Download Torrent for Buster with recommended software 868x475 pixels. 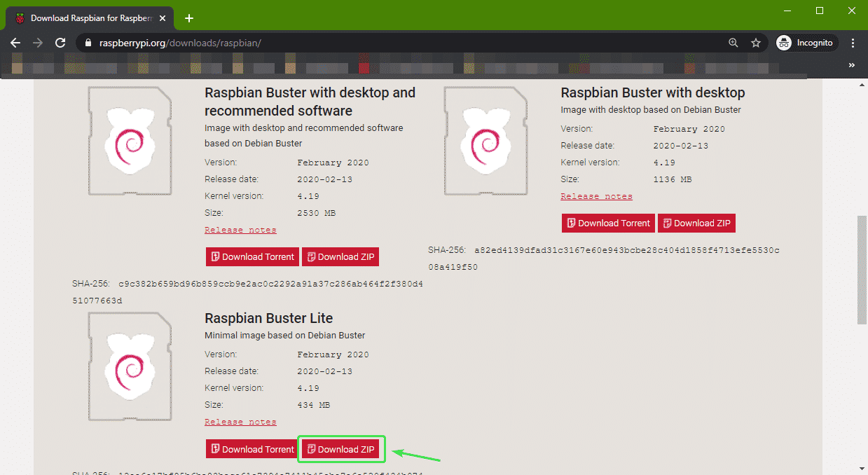tap(252, 257)
